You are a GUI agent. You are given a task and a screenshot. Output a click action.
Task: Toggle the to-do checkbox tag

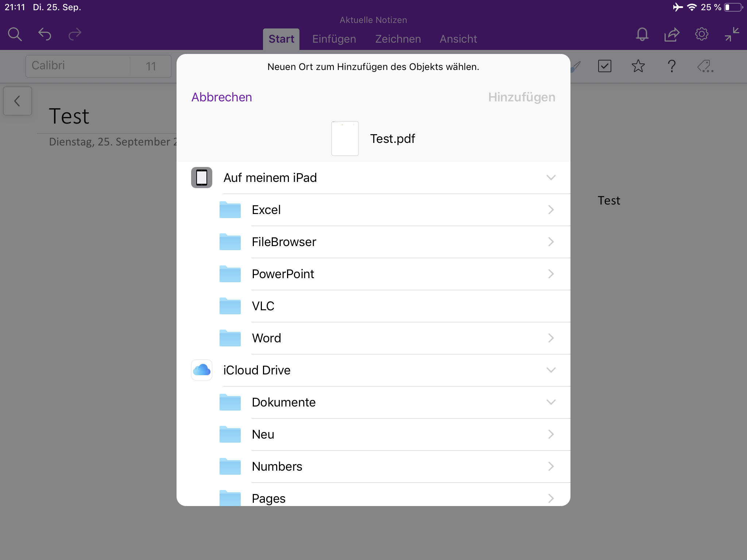point(604,66)
